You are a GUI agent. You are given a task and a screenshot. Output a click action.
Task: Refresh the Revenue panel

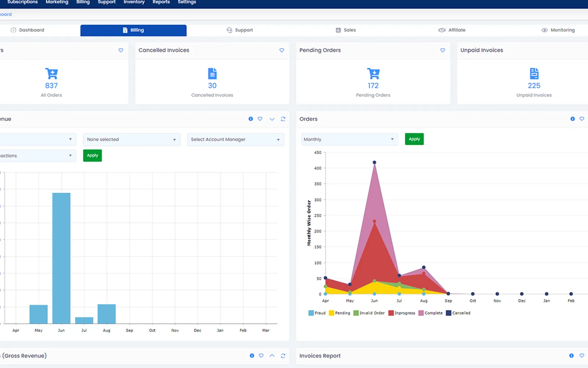pyautogui.click(x=283, y=119)
